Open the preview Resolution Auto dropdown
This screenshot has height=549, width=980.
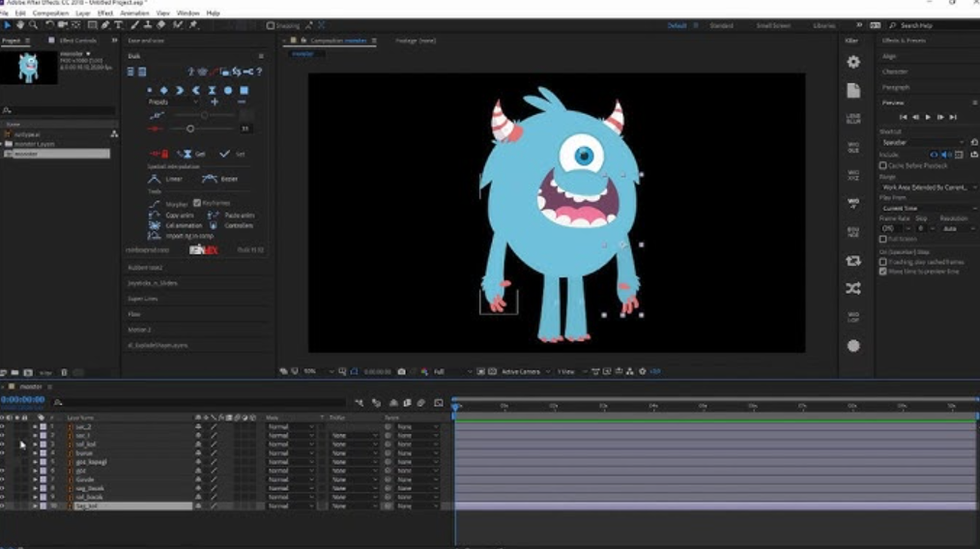pyautogui.click(x=958, y=229)
